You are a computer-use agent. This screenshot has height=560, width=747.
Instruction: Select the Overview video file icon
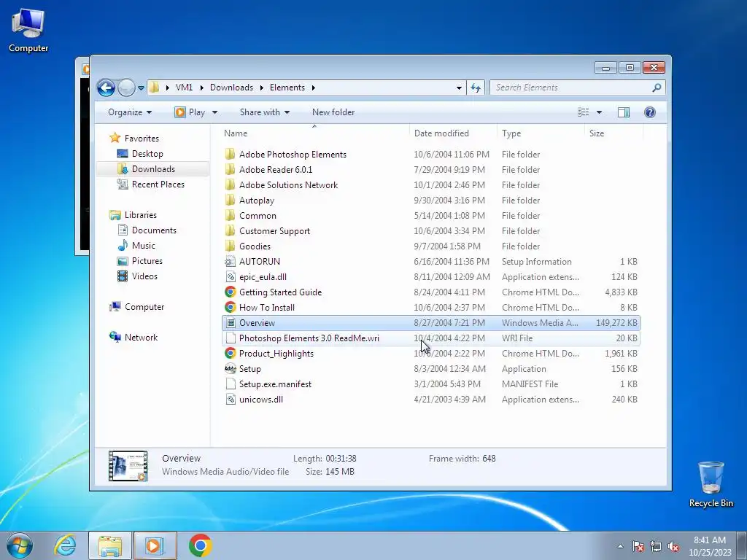coord(230,323)
